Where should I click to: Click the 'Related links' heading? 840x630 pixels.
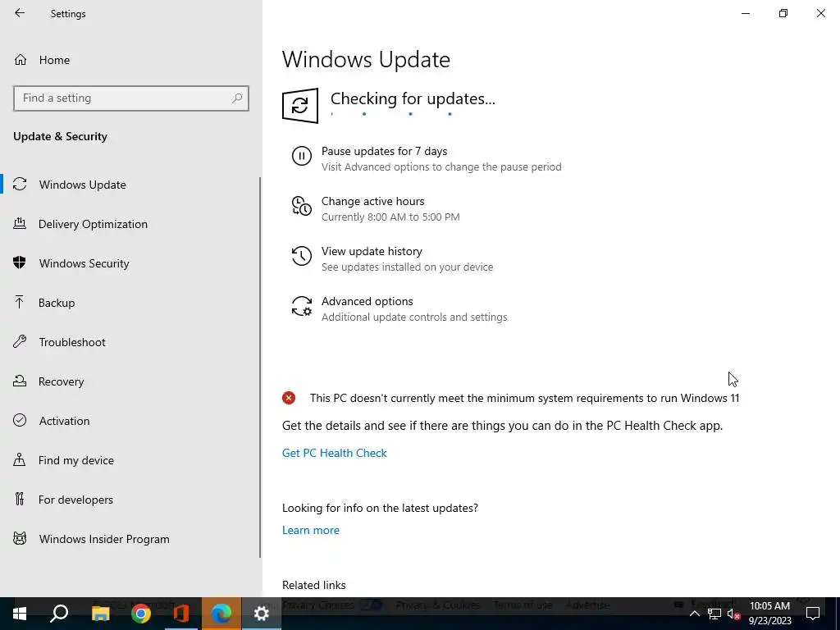tap(314, 585)
